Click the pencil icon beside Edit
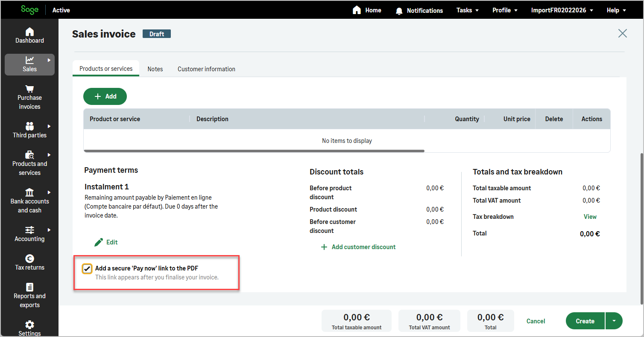644x337 pixels. point(99,242)
